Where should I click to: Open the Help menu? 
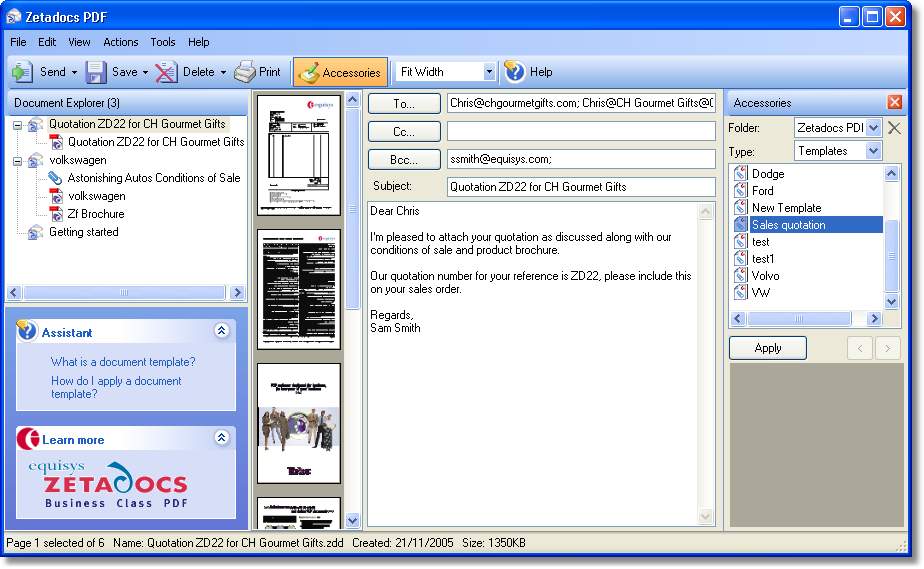(x=199, y=42)
